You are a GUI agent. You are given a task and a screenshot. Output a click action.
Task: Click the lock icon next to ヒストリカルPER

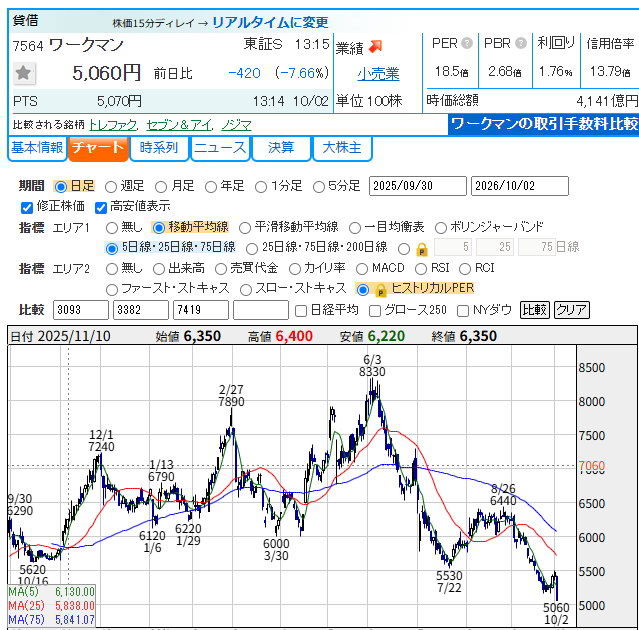(380, 290)
